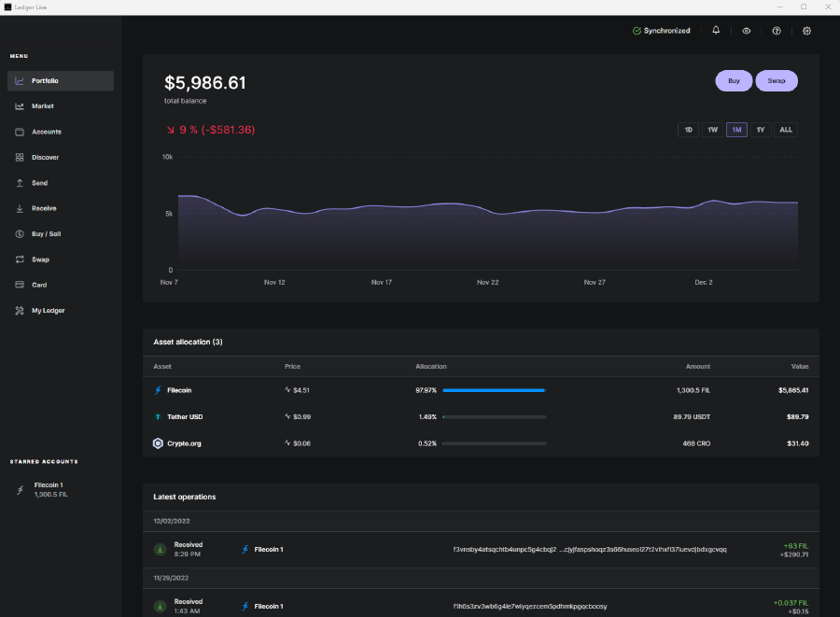The height and width of the screenshot is (617, 840).
Task: Open settings gear icon
Action: pyautogui.click(x=807, y=31)
